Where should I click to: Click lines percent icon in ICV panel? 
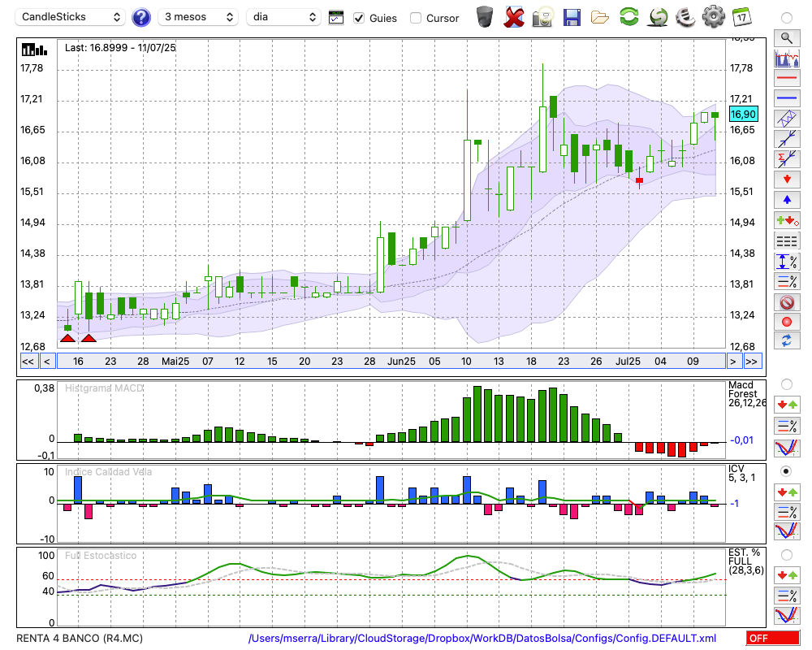pos(787,512)
